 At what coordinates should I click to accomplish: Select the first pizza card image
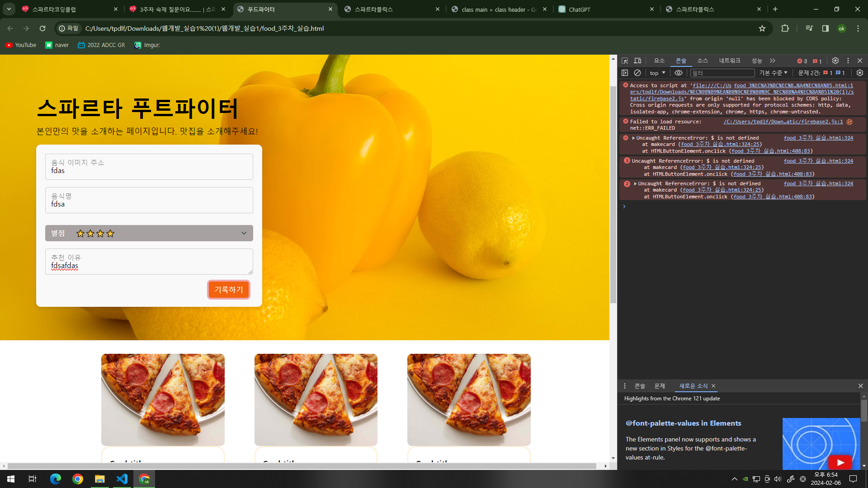point(163,400)
